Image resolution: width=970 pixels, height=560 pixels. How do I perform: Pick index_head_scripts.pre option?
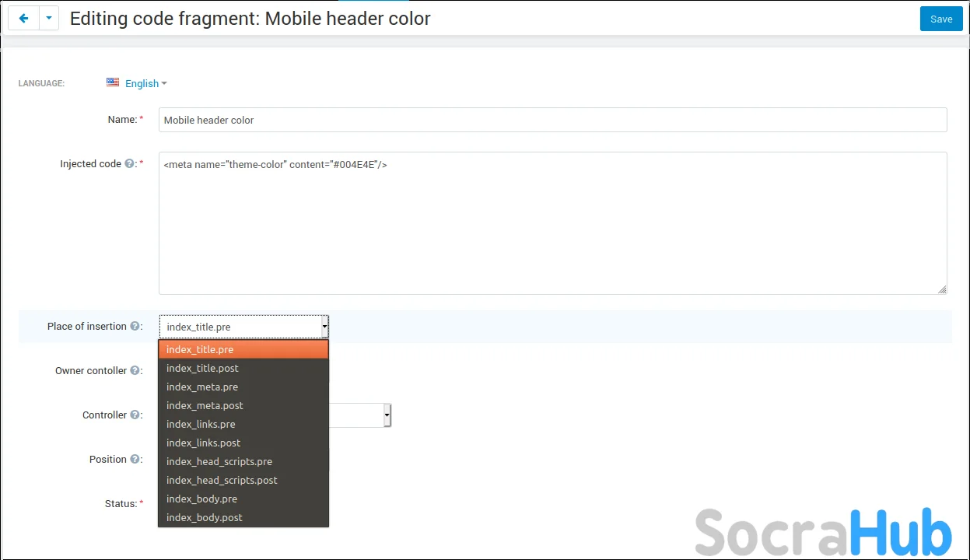(219, 461)
